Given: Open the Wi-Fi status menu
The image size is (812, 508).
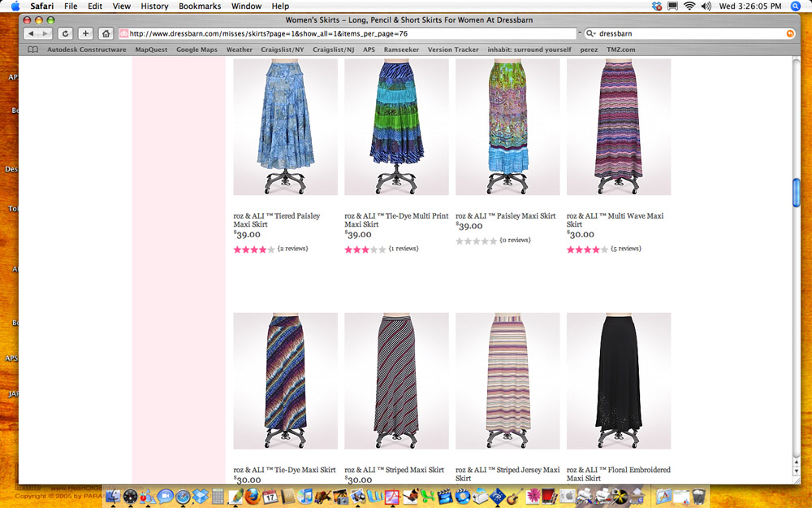Looking at the screenshot, I should (689, 7).
